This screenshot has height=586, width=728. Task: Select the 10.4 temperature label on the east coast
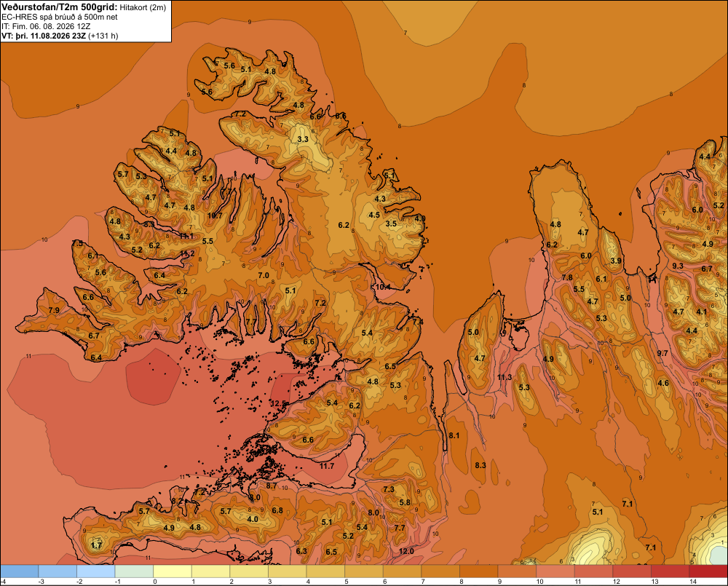coord(383,287)
